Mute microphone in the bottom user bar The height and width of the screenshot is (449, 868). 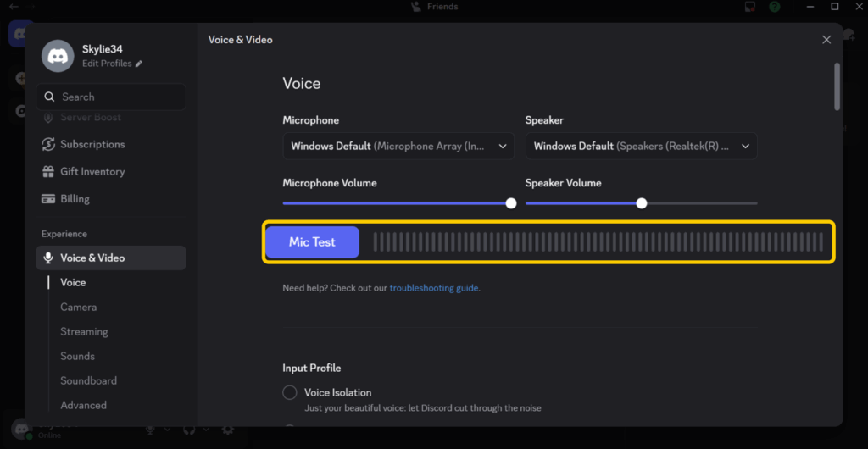(x=150, y=430)
